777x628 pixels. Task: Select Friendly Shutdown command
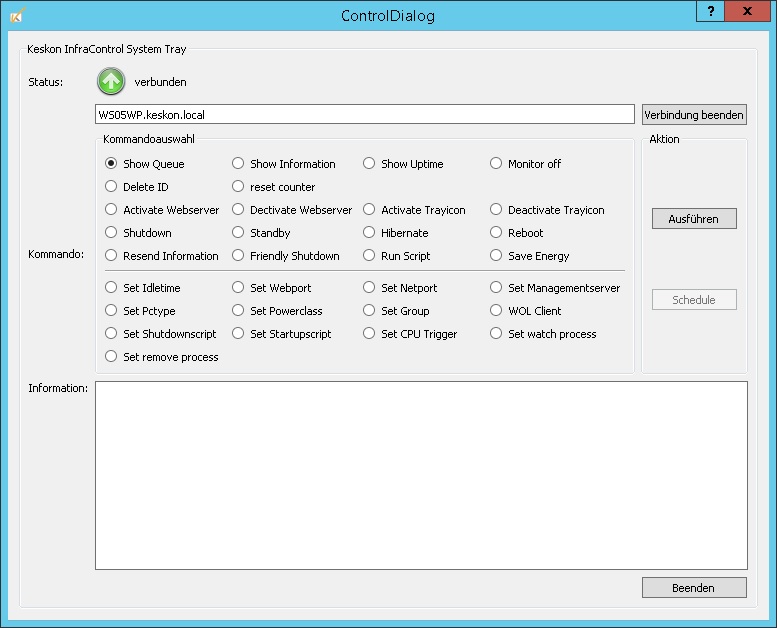[x=238, y=256]
